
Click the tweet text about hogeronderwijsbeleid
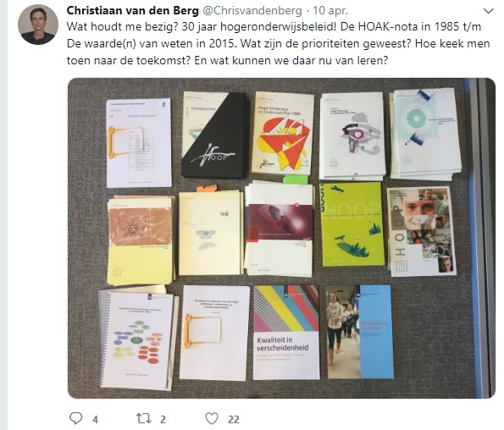pyautogui.click(x=279, y=43)
